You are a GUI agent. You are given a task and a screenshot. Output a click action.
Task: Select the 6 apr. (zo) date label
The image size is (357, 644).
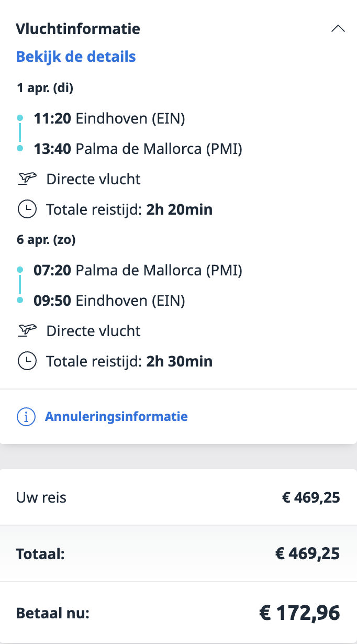click(46, 240)
